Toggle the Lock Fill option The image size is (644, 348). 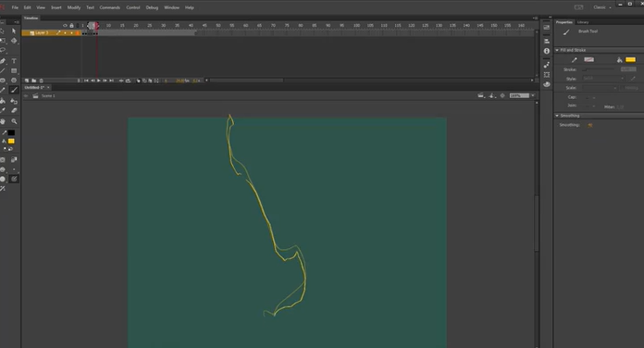click(x=14, y=160)
